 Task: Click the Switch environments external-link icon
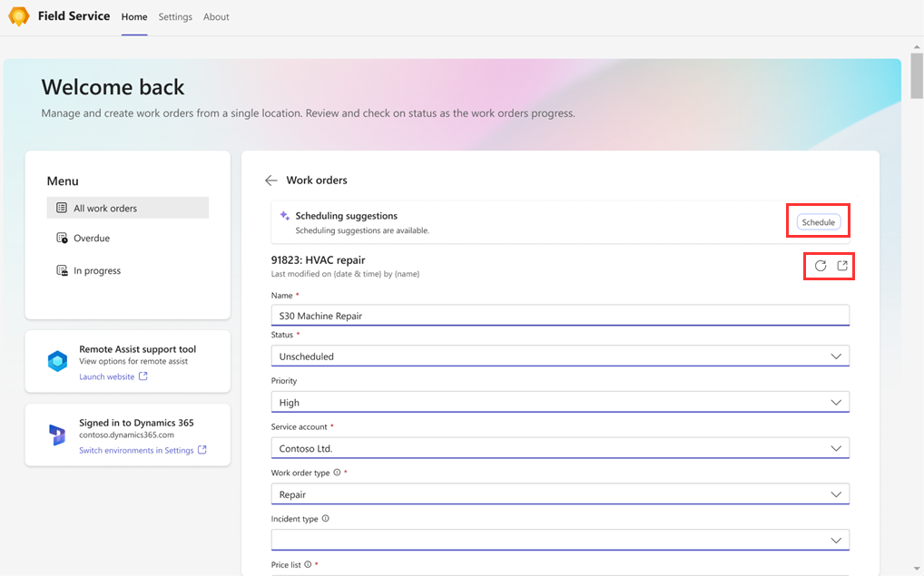[202, 450]
